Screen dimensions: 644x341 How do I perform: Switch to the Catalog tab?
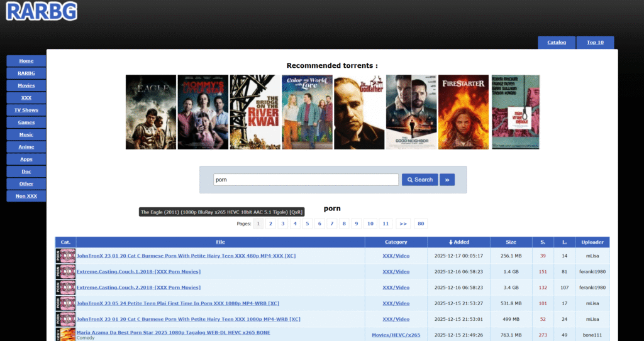(557, 43)
